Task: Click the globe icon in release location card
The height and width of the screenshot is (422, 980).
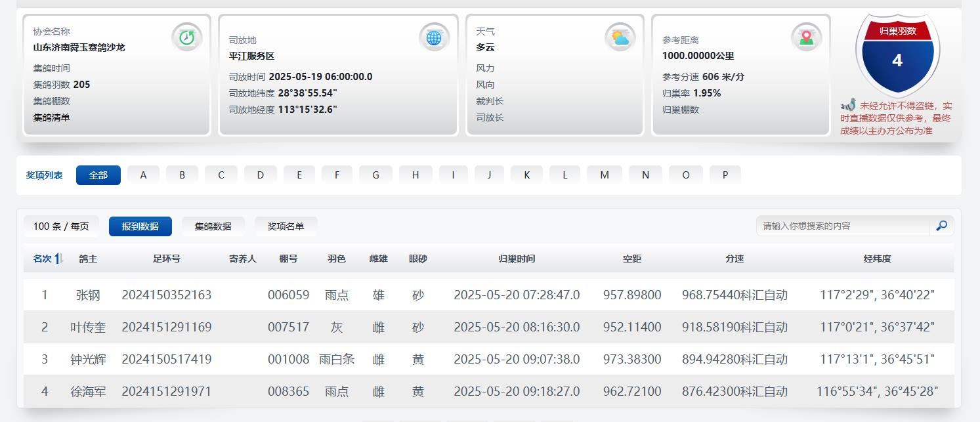Action: tap(434, 37)
